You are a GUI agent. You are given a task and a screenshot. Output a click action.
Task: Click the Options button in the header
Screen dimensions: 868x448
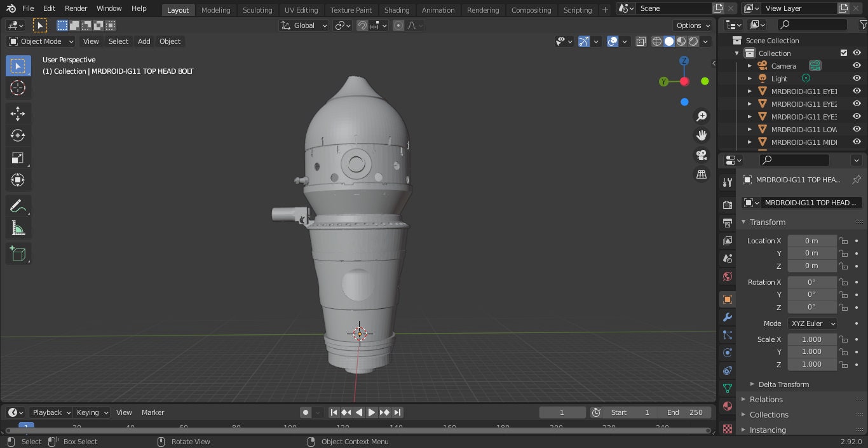point(692,25)
